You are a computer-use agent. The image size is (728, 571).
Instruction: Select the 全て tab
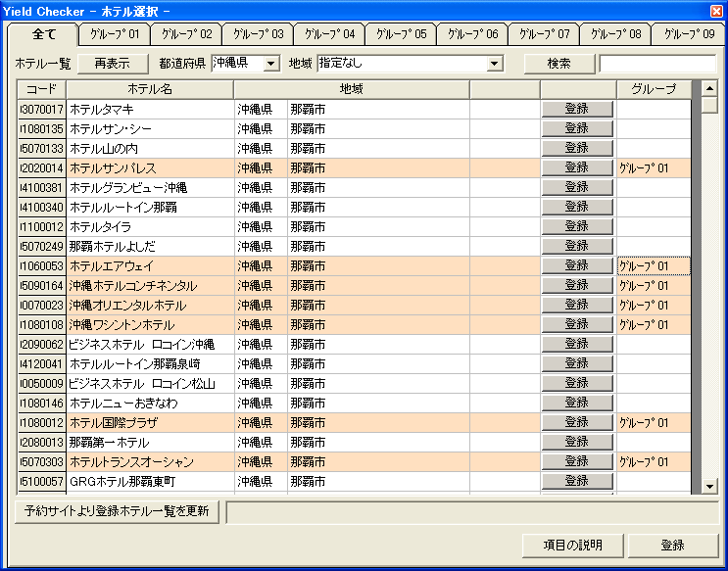(x=44, y=34)
